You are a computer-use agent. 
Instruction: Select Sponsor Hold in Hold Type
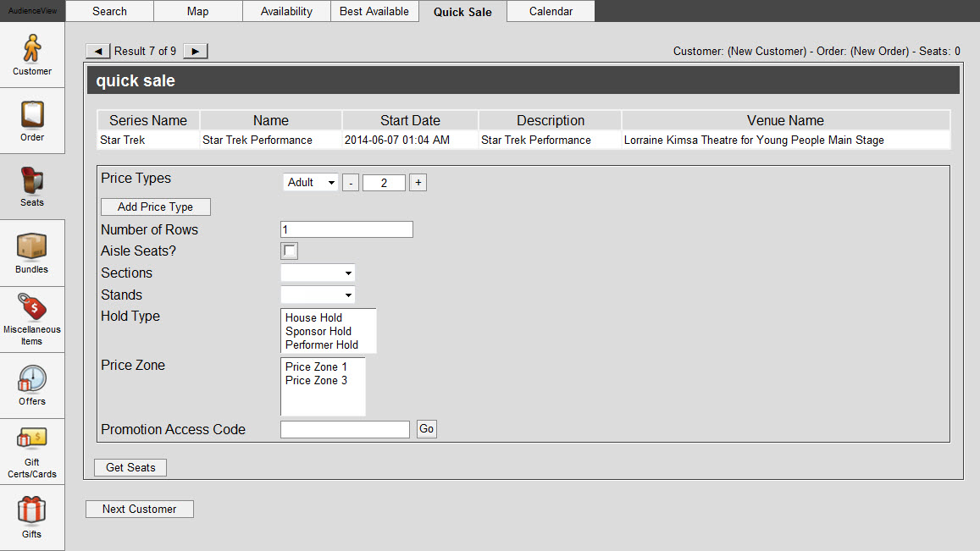pos(318,332)
